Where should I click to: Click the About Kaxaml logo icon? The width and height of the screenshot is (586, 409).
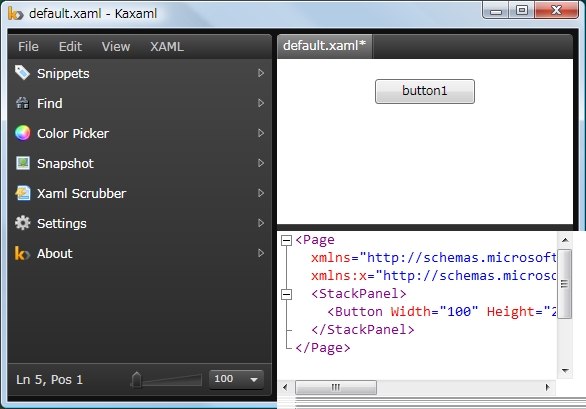pyautogui.click(x=22, y=253)
